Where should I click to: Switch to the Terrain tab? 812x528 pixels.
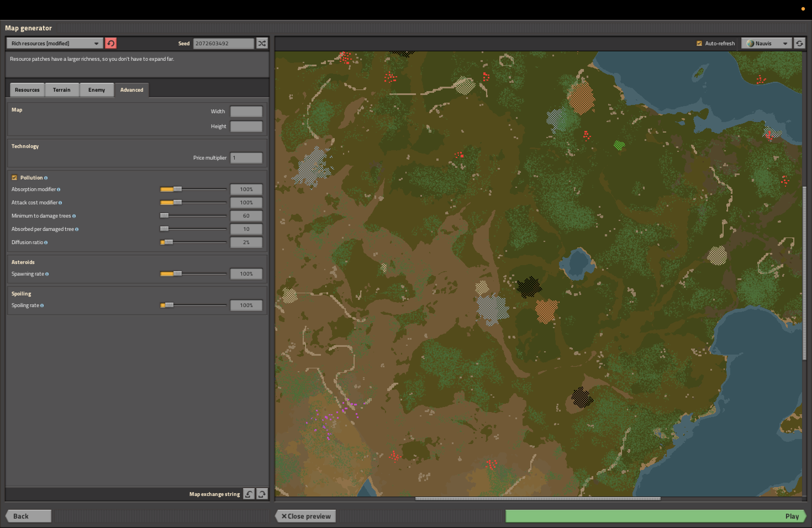(62, 90)
